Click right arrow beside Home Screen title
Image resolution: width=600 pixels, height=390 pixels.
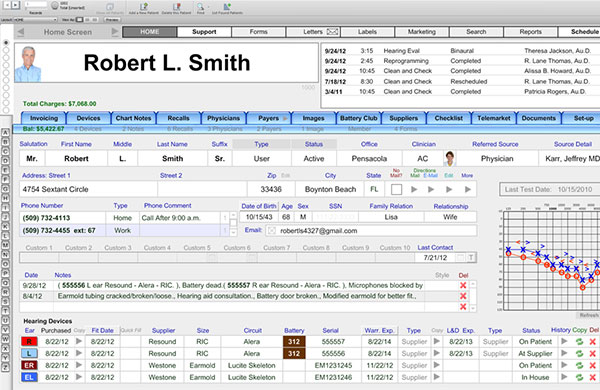pyautogui.click(x=115, y=32)
